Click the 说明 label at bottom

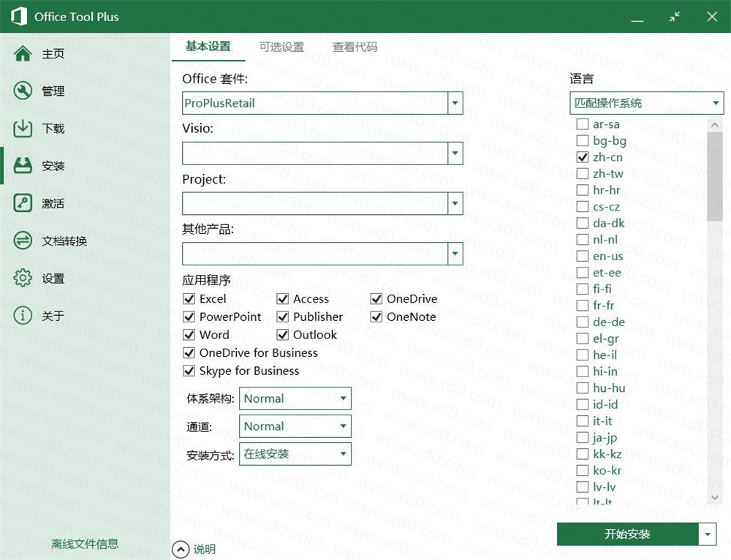pyautogui.click(x=205, y=549)
